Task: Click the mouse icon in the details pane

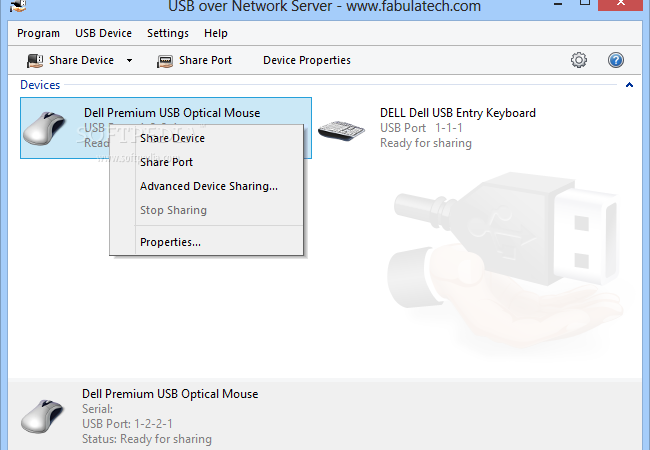Action: 43,416
